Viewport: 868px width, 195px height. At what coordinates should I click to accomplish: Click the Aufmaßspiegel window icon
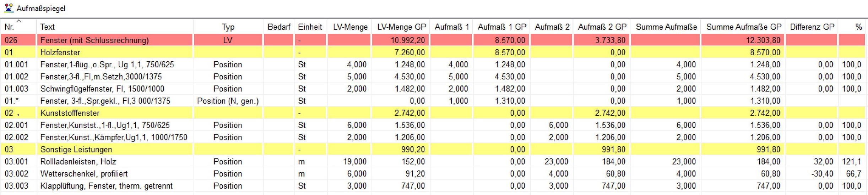(x=9, y=8)
